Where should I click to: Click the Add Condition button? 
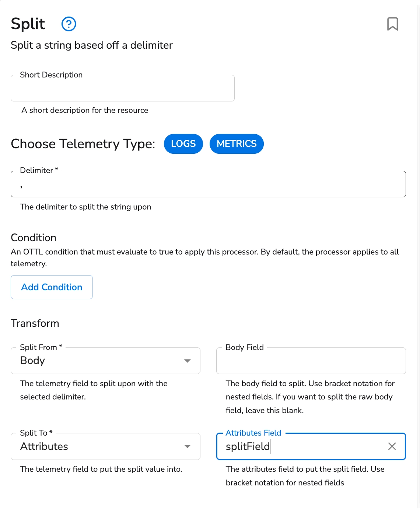tap(52, 287)
